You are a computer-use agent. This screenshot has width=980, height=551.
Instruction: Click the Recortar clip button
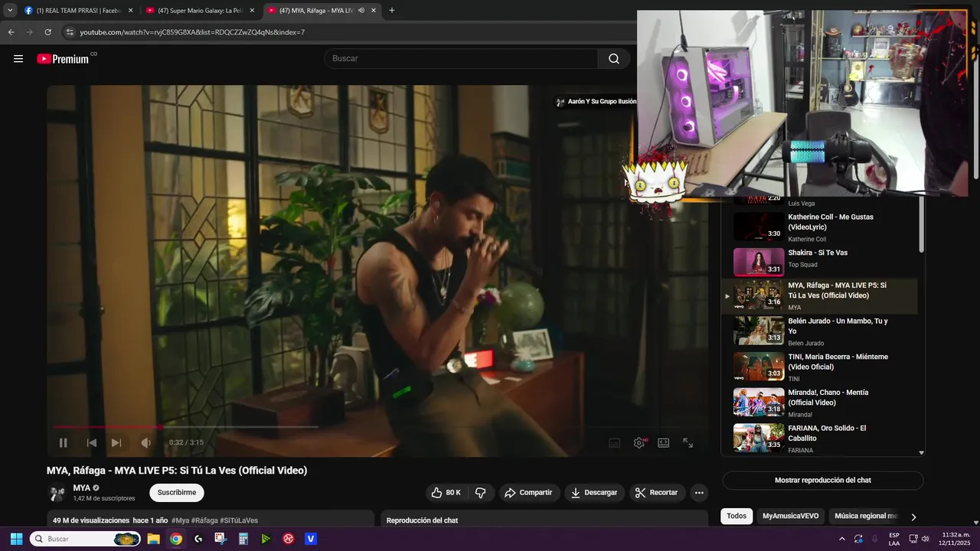pyautogui.click(x=657, y=493)
